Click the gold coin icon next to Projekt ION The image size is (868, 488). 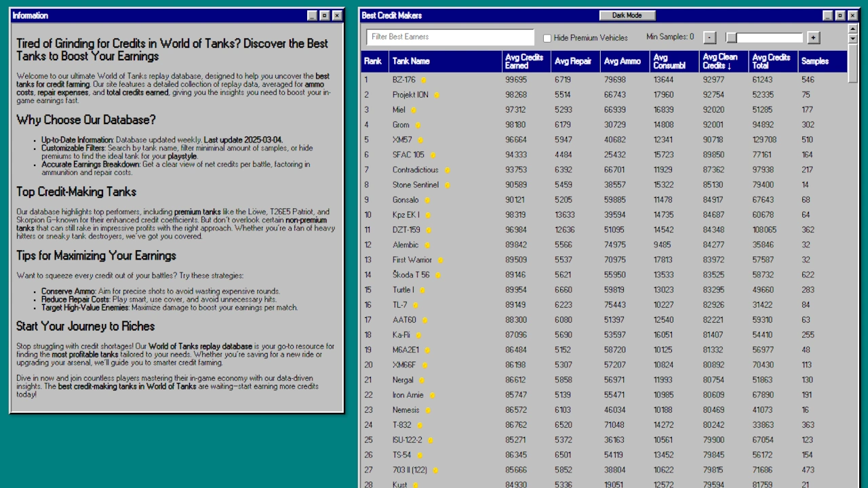[436, 95]
